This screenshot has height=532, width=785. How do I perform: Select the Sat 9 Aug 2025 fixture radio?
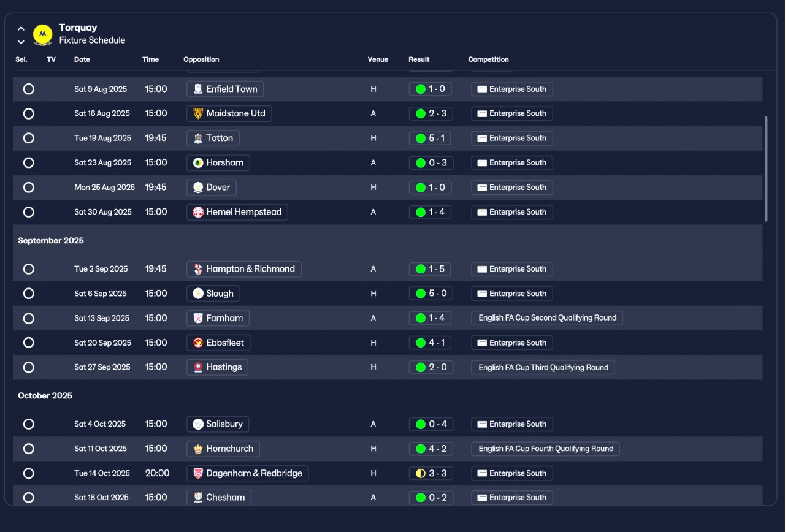click(28, 89)
